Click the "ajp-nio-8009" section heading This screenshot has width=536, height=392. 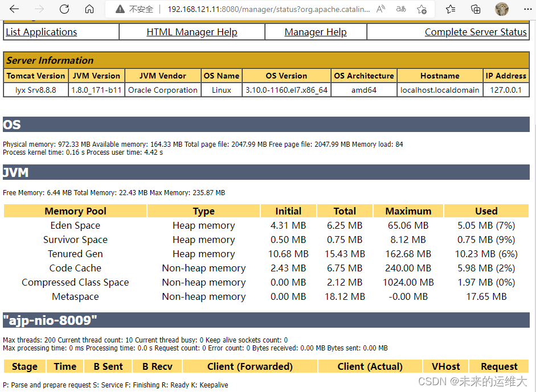click(x=266, y=320)
